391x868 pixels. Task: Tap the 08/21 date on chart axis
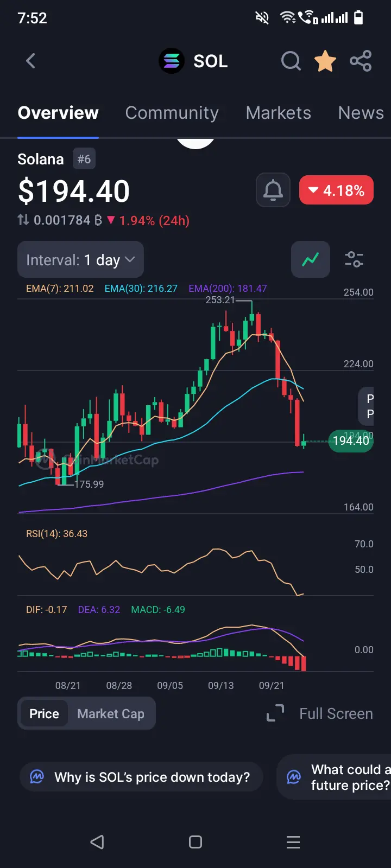pyautogui.click(x=68, y=686)
